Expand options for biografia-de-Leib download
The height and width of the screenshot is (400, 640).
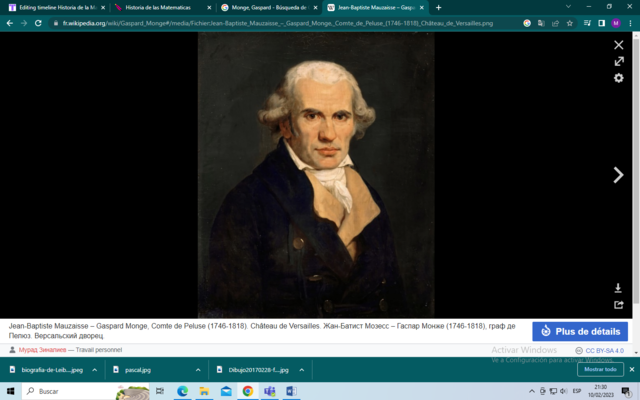(95, 370)
